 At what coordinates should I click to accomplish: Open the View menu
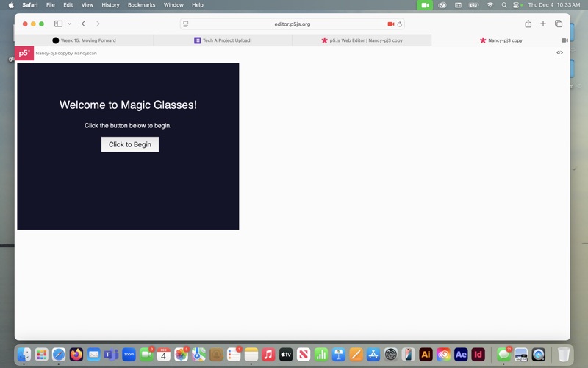pos(87,5)
